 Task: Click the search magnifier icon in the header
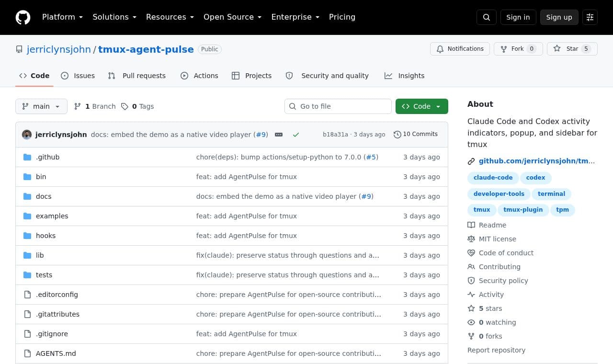(x=487, y=17)
